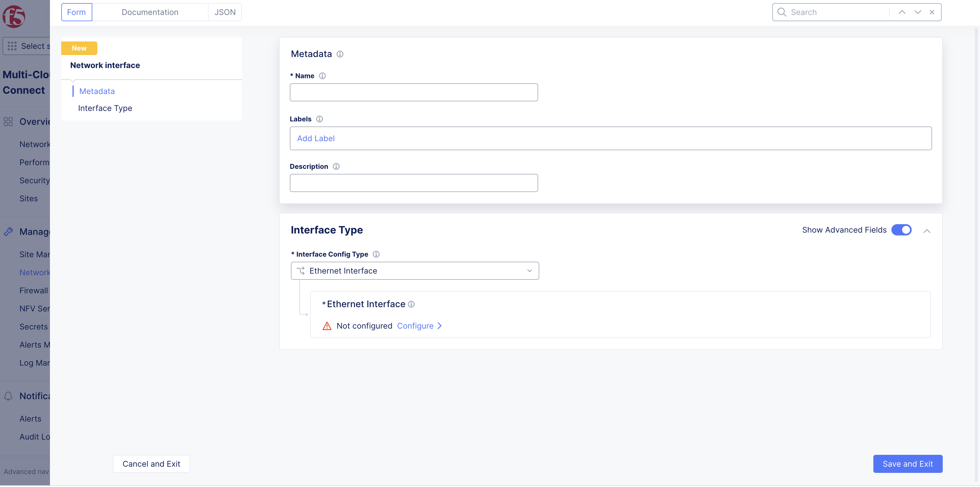Click Save and Exit button

(x=908, y=464)
